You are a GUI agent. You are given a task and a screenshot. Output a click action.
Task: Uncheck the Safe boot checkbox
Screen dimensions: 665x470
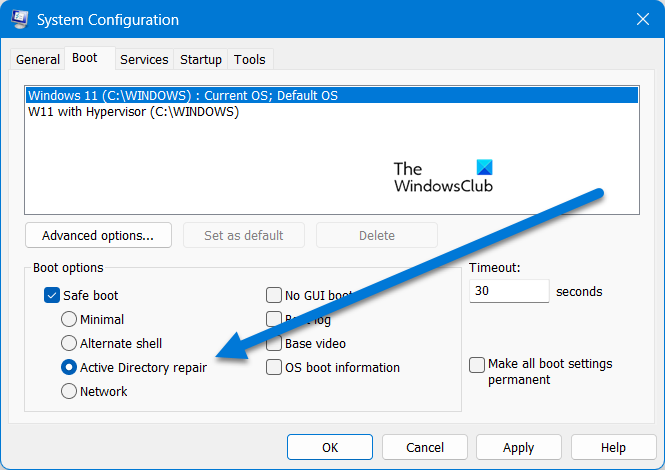tap(52, 295)
